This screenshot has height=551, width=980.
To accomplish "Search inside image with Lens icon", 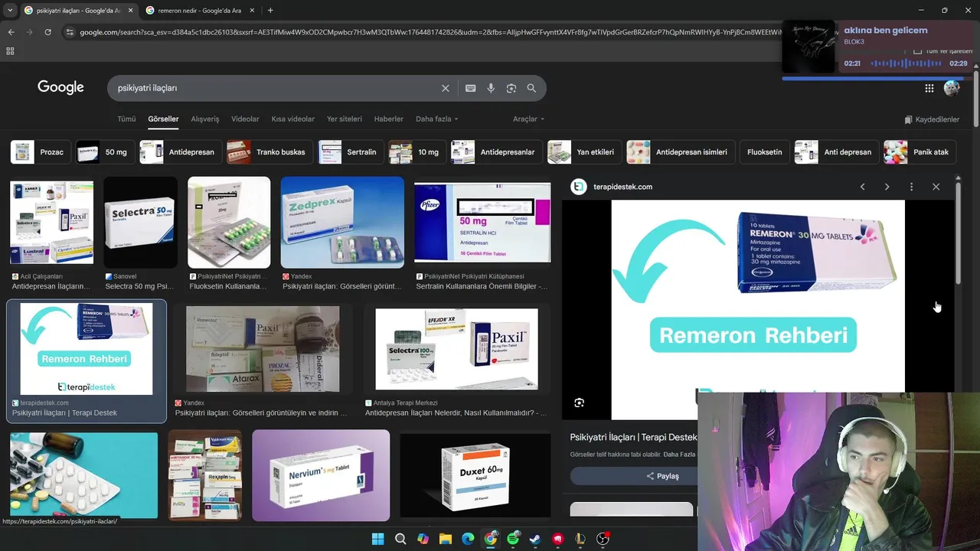I will pyautogui.click(x=579, y=403).
